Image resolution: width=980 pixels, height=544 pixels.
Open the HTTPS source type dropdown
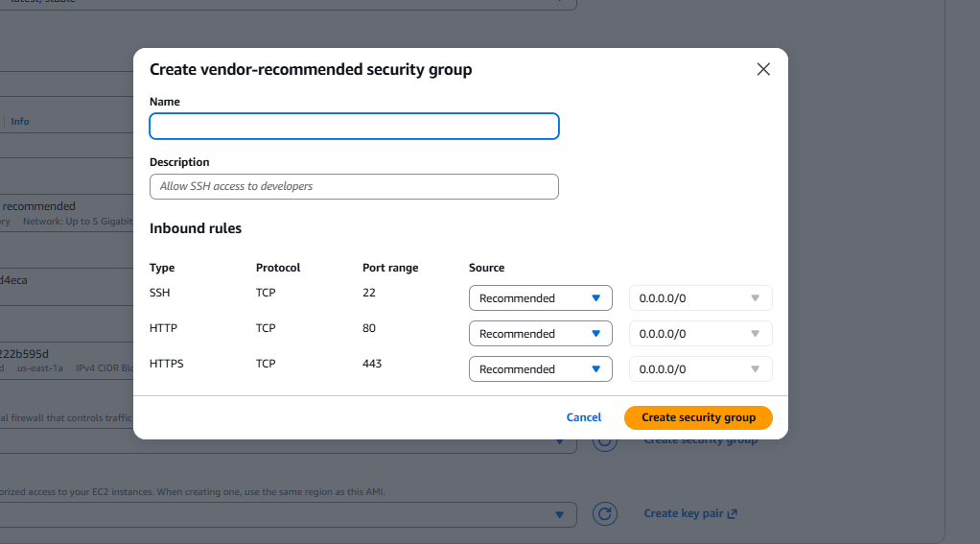point(541,369)
